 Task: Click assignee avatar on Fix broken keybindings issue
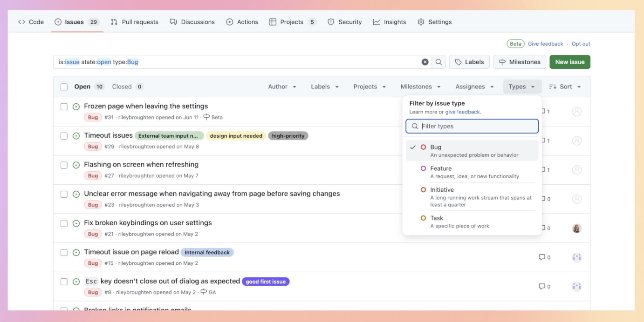point(576,228)
